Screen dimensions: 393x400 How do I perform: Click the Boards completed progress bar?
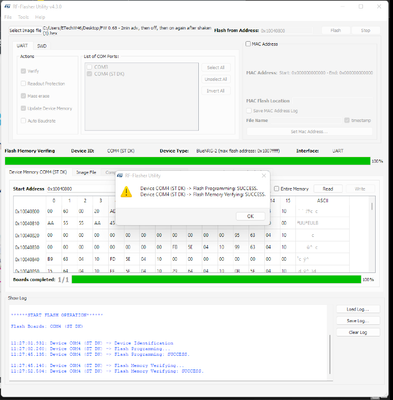tap(216, 279)
